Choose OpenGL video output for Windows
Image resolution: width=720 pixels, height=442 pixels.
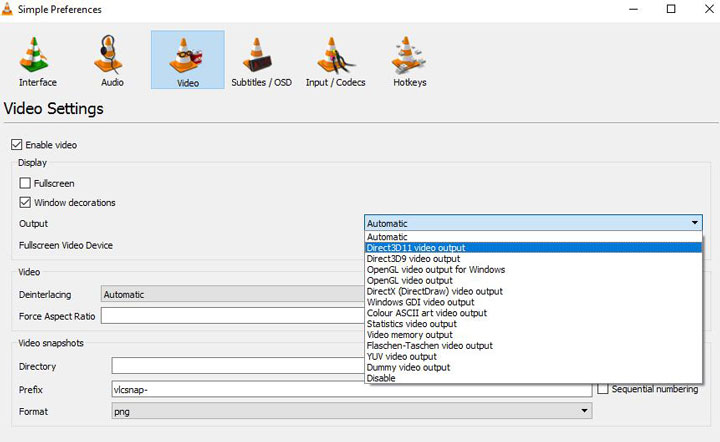click(533, 269)
